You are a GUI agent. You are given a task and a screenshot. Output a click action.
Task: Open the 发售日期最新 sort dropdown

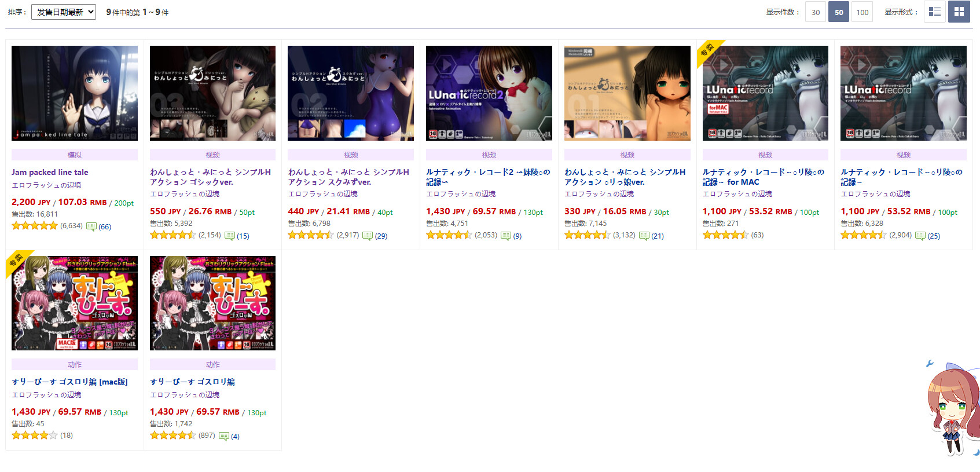pos(64,12)
